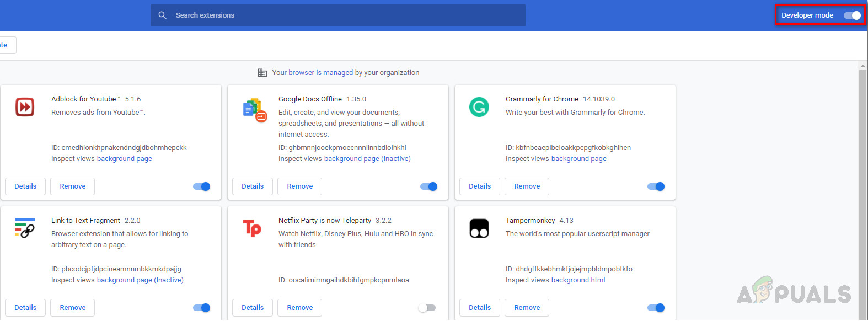Viewport: 868px width, 321px height.
Task: Select Tampermonkey ID dhdgffkkebhmkfjojejmpbldmpobfkfo
Action: coord(574,269)
